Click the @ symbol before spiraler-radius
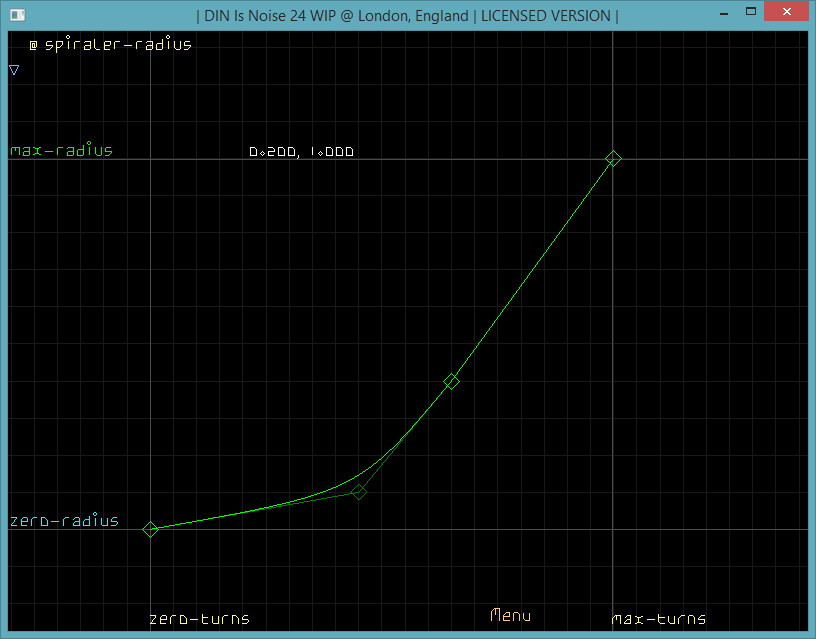This screenshot has height=639, width=816. (33, 46)
